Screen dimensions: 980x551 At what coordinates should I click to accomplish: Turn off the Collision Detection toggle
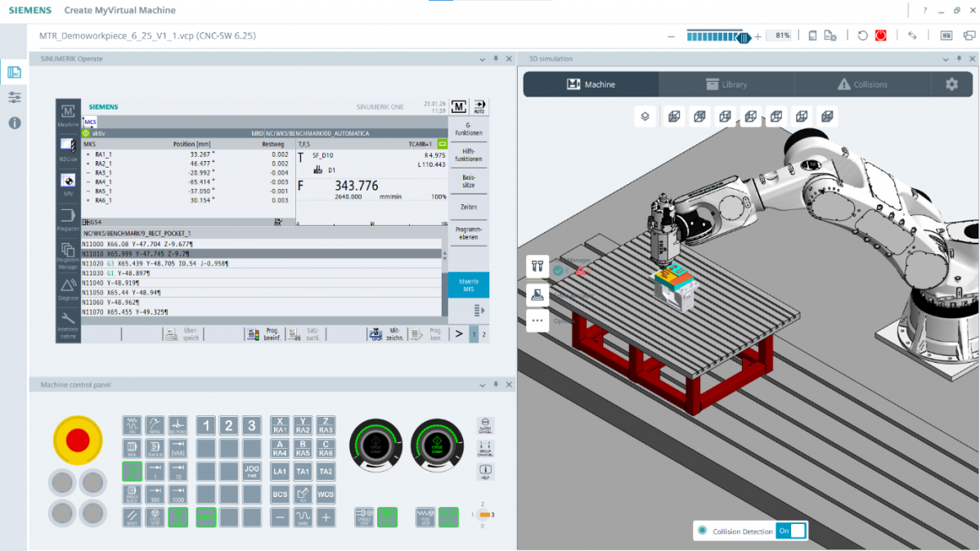coord(789,530)
